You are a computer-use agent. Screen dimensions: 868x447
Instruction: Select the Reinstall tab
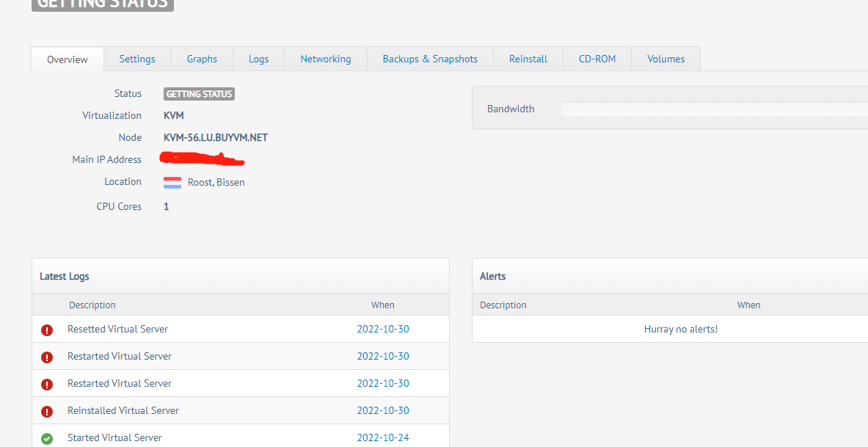click(528, 59)
